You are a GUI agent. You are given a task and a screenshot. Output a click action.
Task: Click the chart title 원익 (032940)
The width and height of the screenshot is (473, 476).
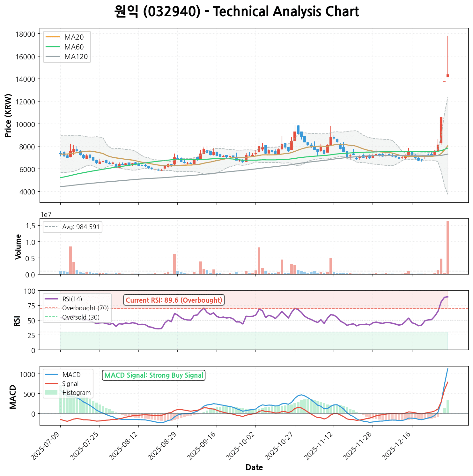tap(236, 12)
